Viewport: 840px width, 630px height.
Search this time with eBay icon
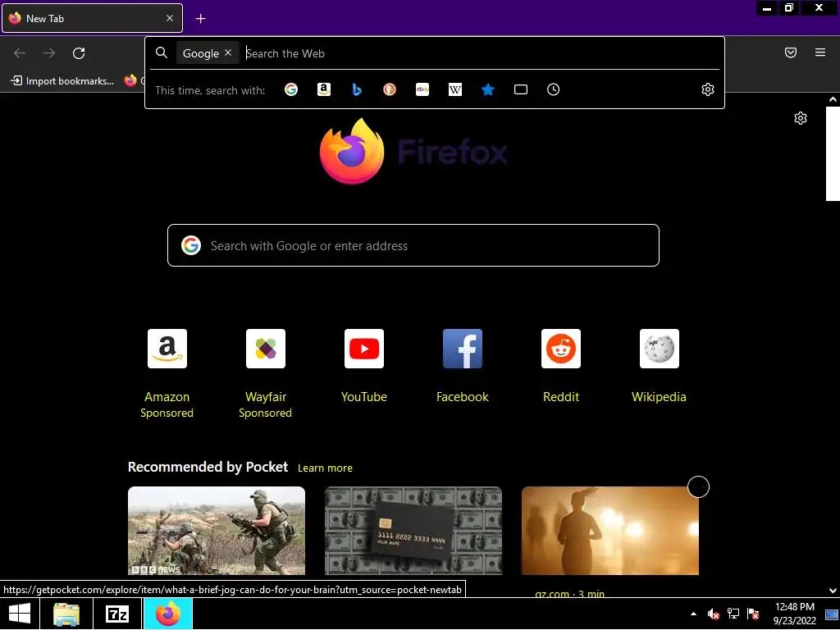pyautogui.click(x=422, y=89)
